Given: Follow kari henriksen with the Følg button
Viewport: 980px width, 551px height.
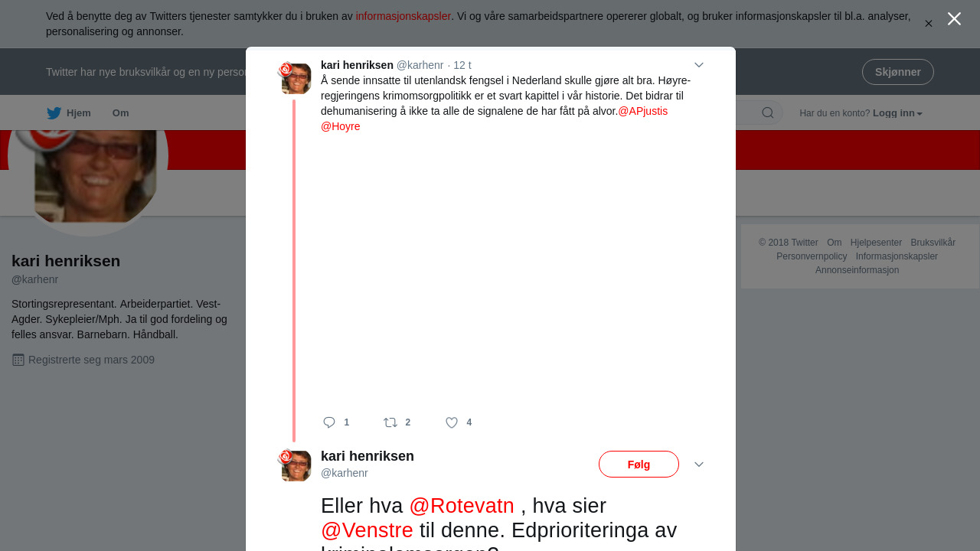Looking at the screenshot, I should pyautogui.click(x=639, y=465).
